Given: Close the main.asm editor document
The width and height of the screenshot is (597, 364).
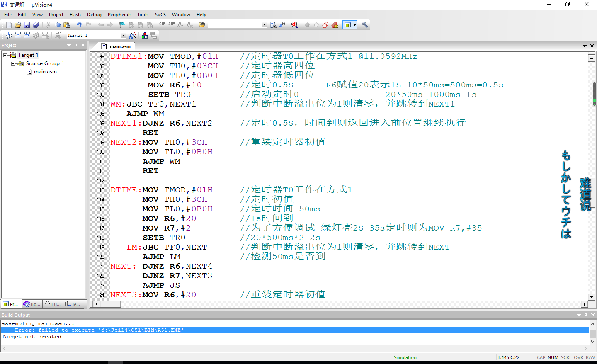Looking at the screenshot, I should point(592,46).
